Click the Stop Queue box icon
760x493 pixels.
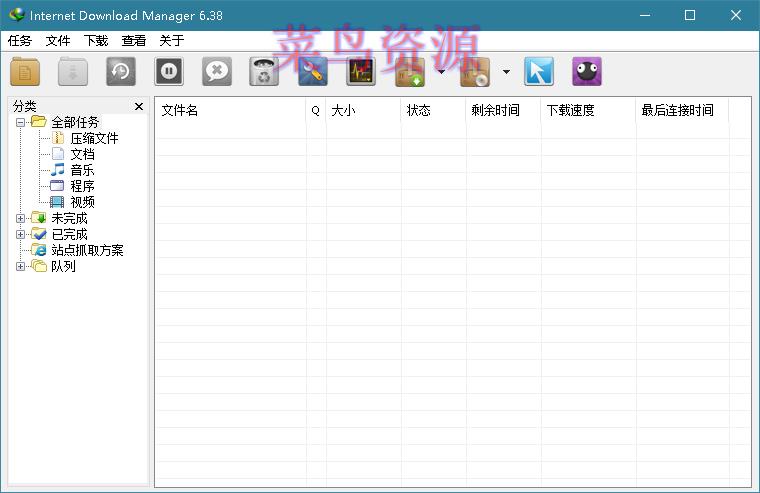coord(475,72)
